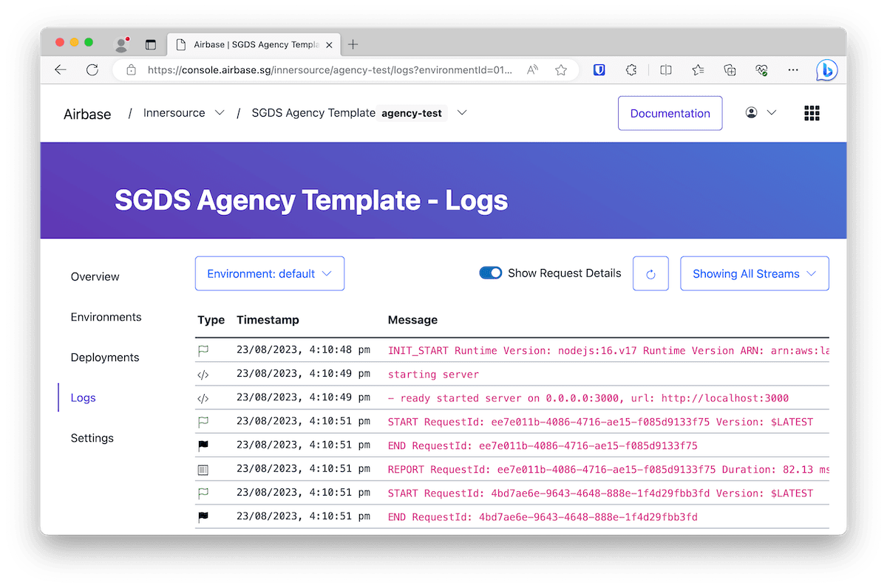This screenshot has height=588, width=887.
Task: Click END RequestId ee7e011b message
Action: coord(543,445)
